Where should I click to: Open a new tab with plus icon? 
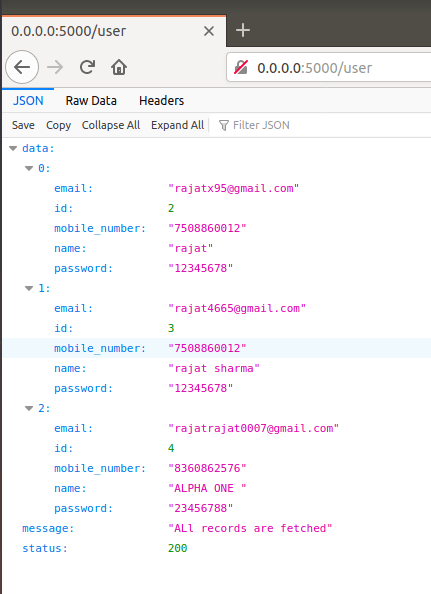243,30
